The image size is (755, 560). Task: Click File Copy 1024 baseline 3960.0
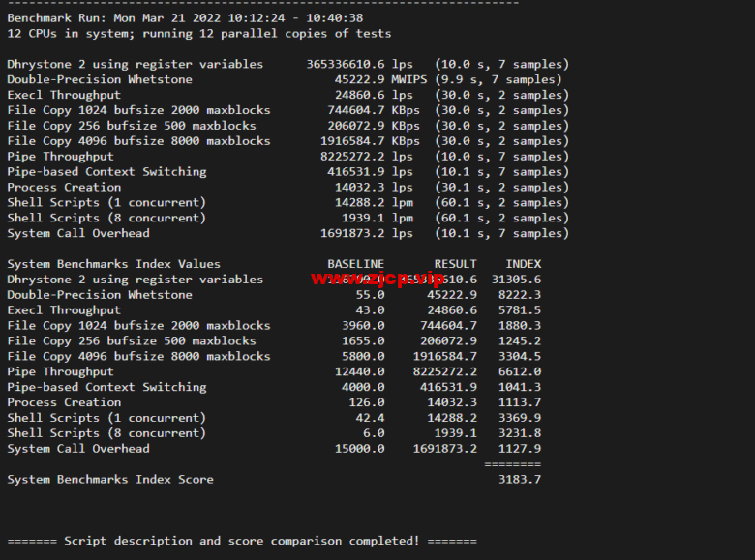tap(363, 326)
